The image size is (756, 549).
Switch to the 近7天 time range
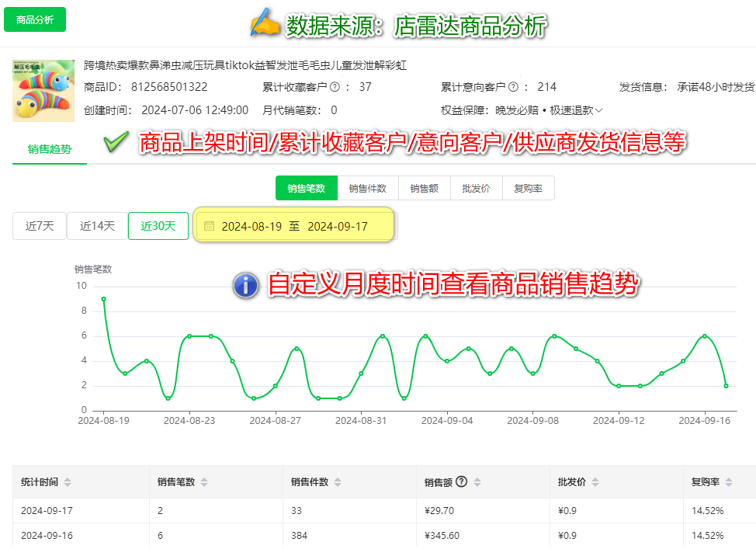[39, 225]
